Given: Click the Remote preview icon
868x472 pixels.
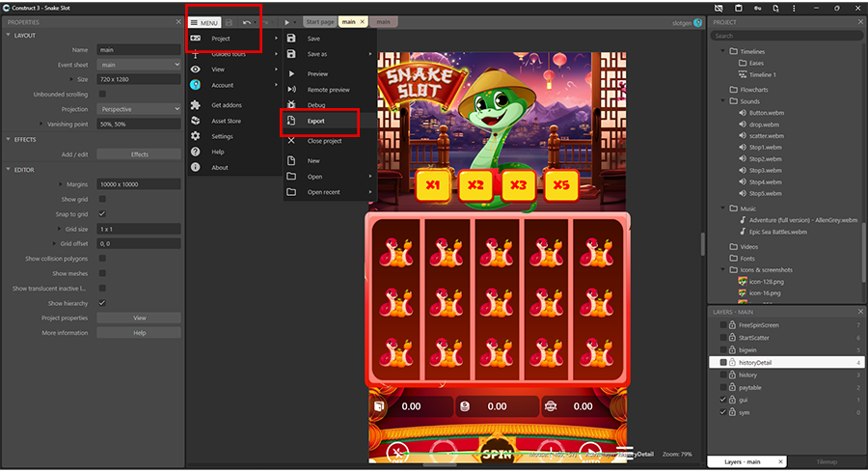Looking at the screenshot, I should pyautogui.click(x=291, y=89).
